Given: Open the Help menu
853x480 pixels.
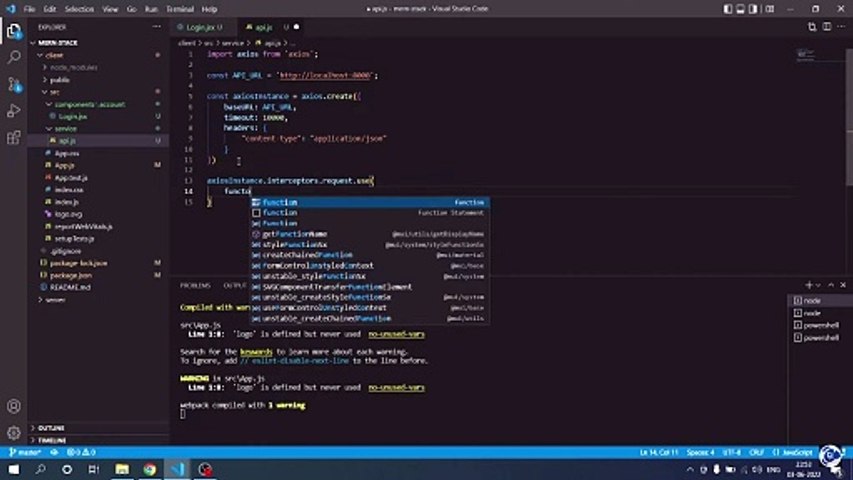Looking at the screenshot, I should [x=209, y=9].
